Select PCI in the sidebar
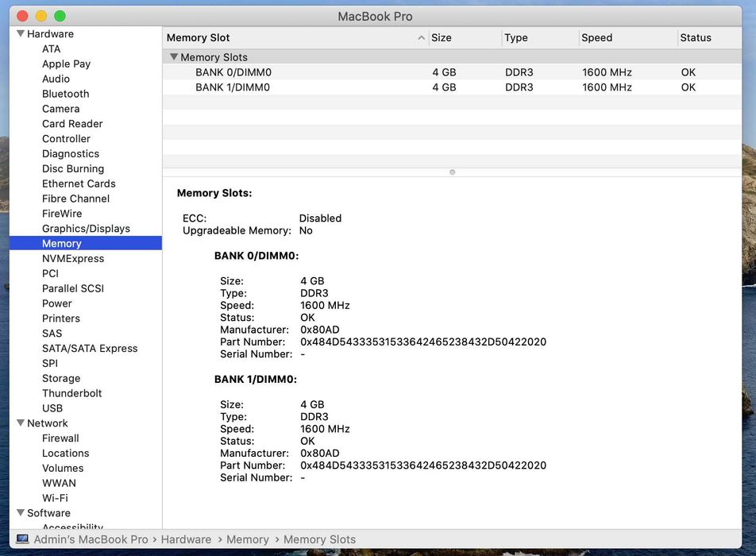Viewport: 756px width, 556px height. [x=50, y=273]
